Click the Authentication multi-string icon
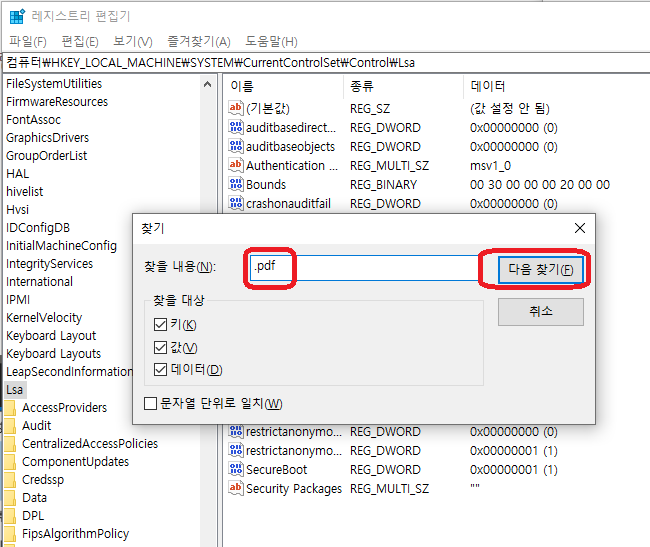 coord(235,165)
